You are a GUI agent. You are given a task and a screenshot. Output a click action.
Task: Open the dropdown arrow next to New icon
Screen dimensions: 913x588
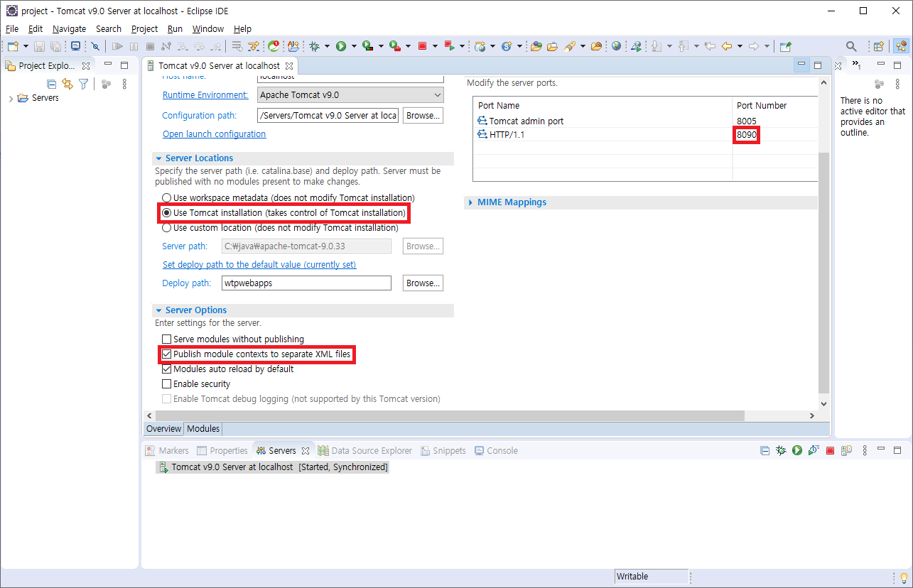(26, 46)
